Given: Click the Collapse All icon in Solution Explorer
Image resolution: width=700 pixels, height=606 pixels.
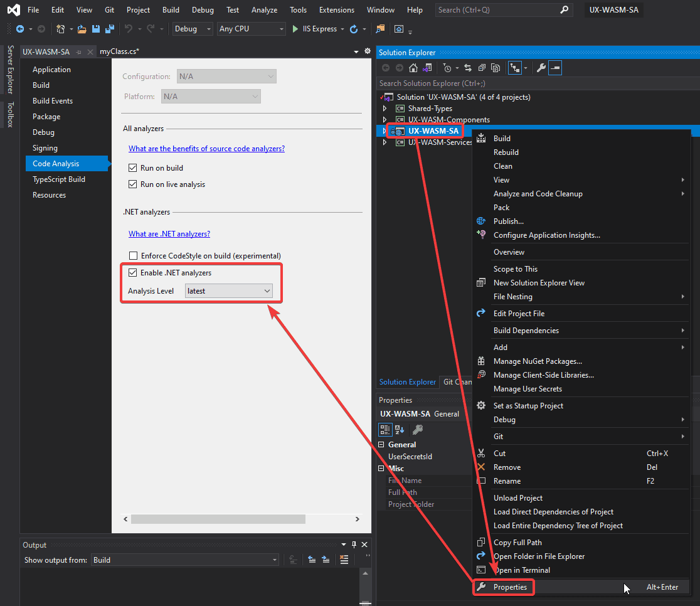Looking at the screenshot, I should click(482, 68).
